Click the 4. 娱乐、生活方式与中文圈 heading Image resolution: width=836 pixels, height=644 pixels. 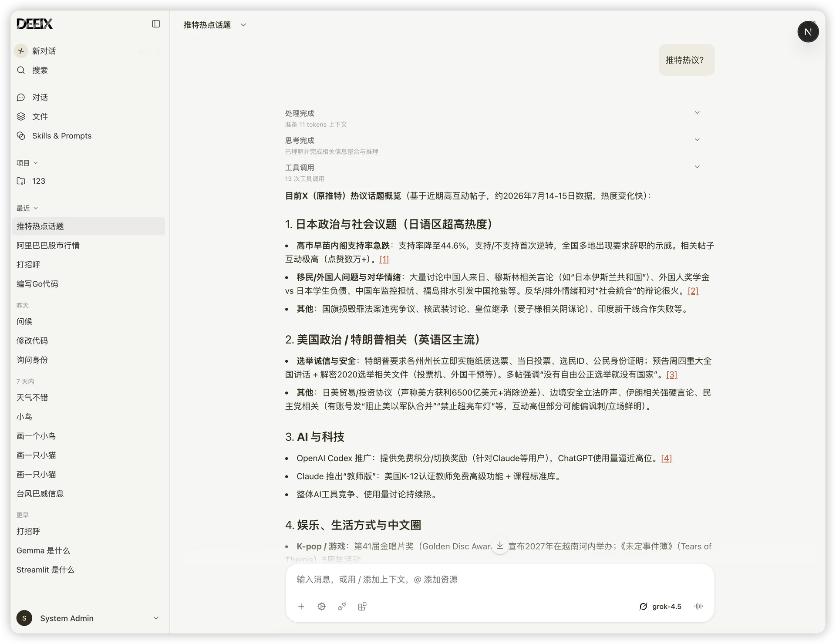pos(353,525)
